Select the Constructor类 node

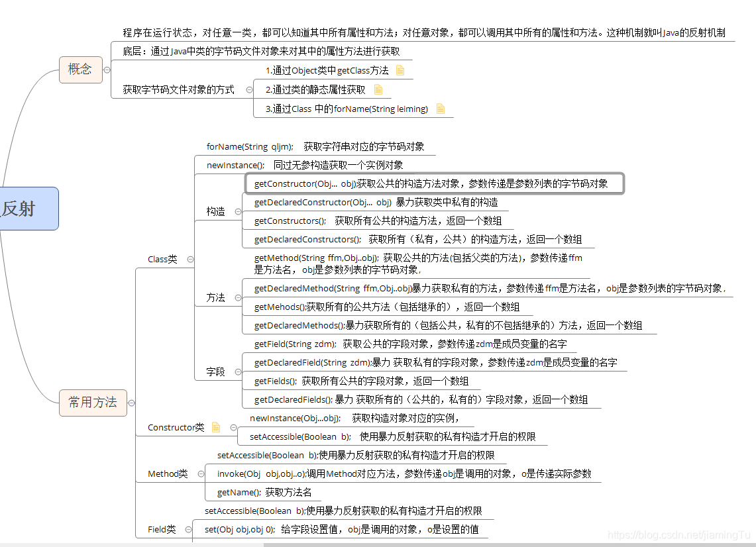[x=176, y=428]
